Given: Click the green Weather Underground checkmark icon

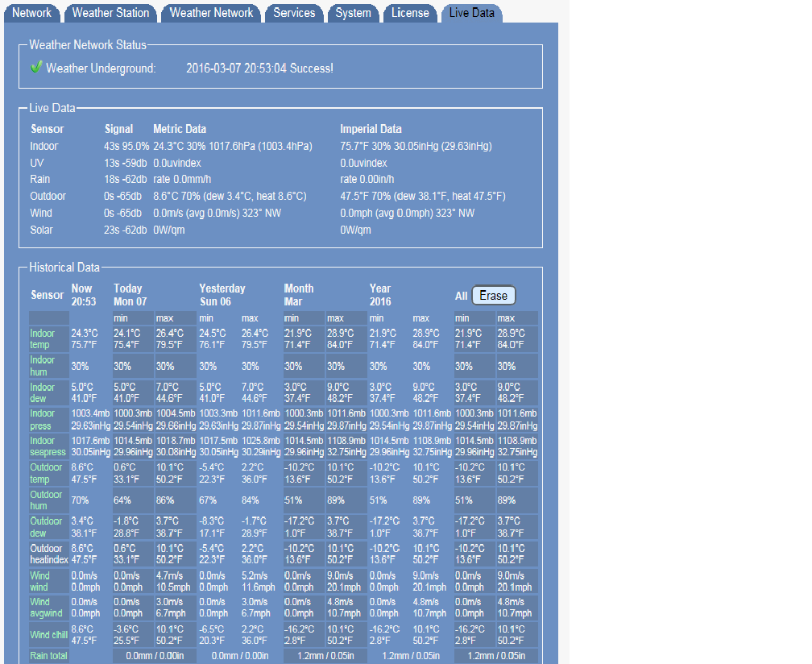Looking at the screenshot, I should pos(36,68).
